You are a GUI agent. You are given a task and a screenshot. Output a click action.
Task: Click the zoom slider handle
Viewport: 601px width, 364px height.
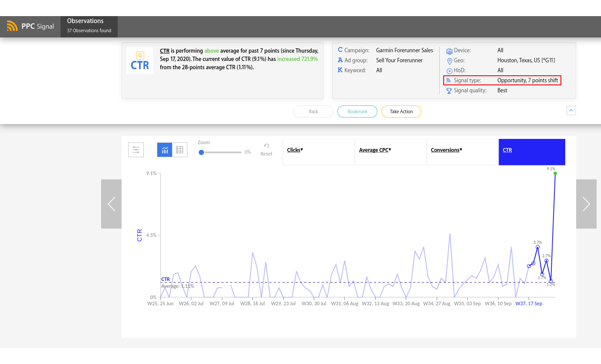pyautogui.click(x=201, y=152)
